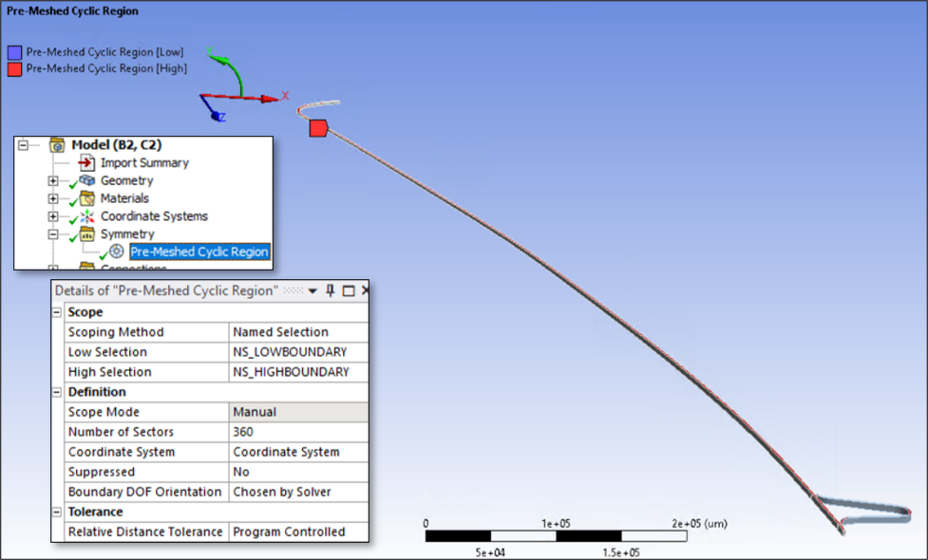Click the Number of Sectors field 360
Image resolution: width=928 pixels, height=560 pixels.
298,432
